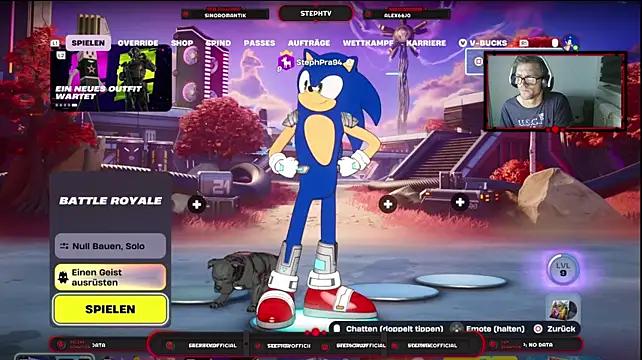Open the Zurück back button icon
This screenshot has height=360, width=642.
pyautogui.click(x=538, y=329)
